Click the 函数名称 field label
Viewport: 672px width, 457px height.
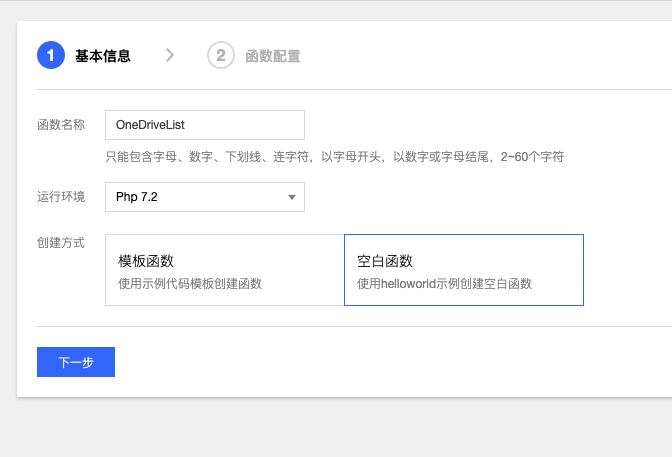click(61, 125)
